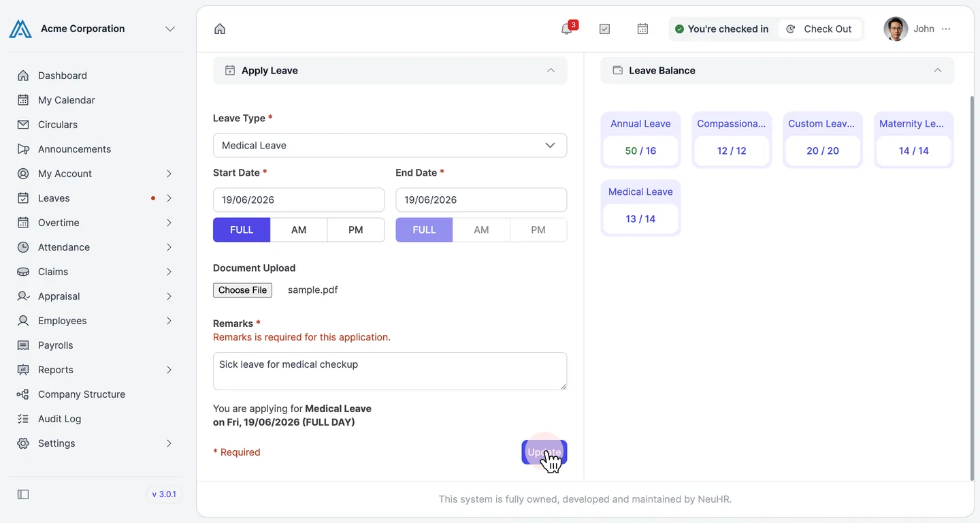
Task: Open the calendar icon in header
Action: pyautogui.click(x=642, y=29)
